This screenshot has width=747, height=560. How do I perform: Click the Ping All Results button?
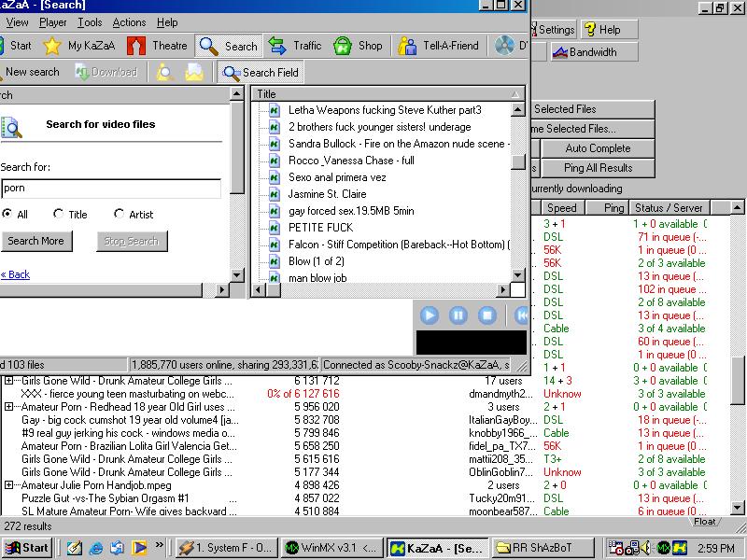click(x=598, y=168)
